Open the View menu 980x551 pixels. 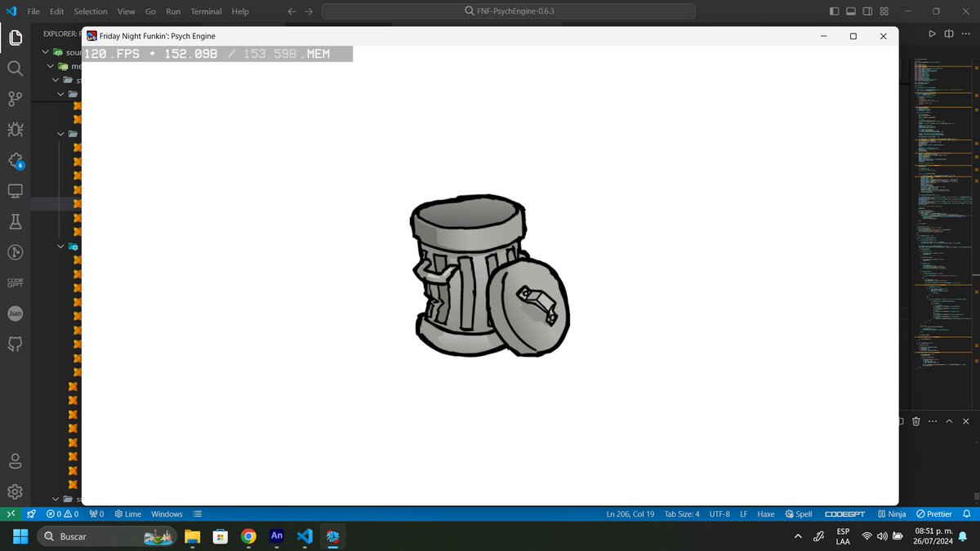127,11
